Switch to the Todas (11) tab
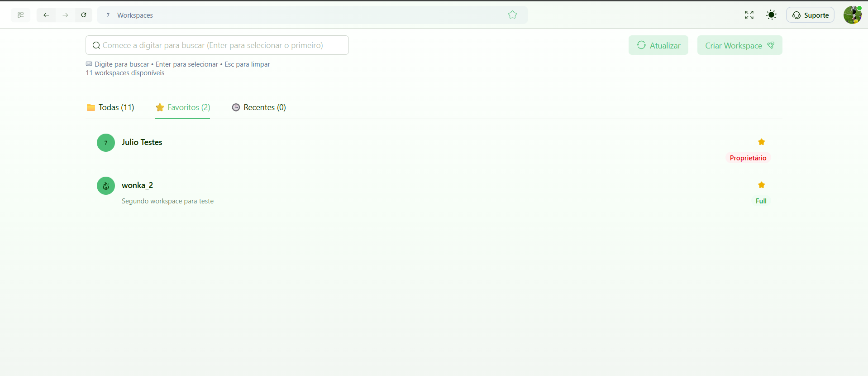 tap(110, 107)
